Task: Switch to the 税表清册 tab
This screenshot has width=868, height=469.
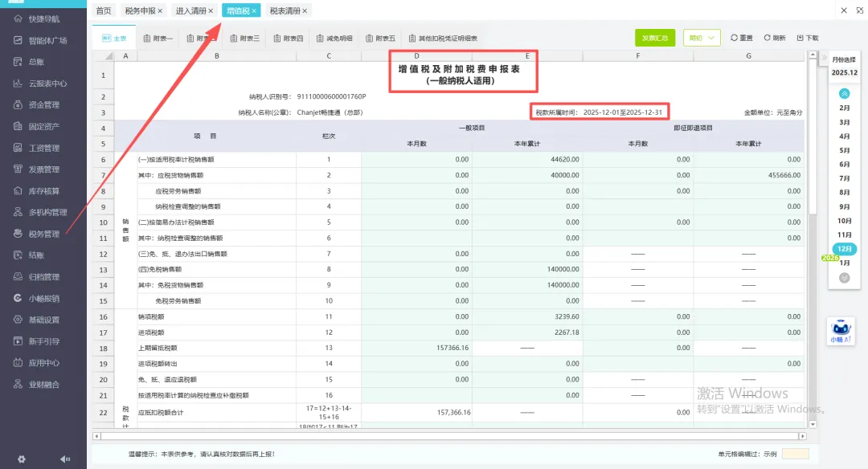Action: [285, 10]
